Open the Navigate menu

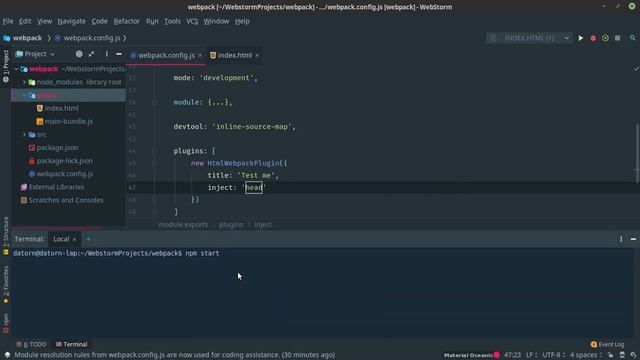[71, 21]
